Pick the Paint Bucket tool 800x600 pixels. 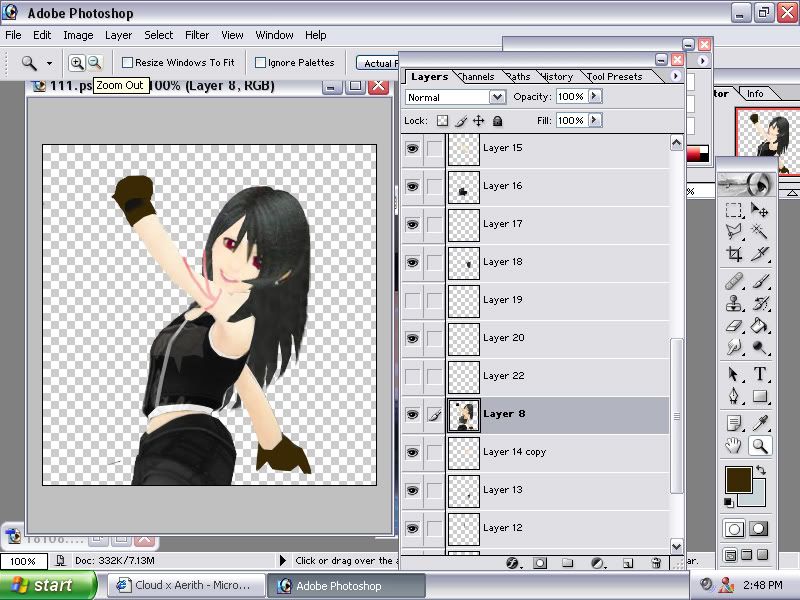(760, 325)
